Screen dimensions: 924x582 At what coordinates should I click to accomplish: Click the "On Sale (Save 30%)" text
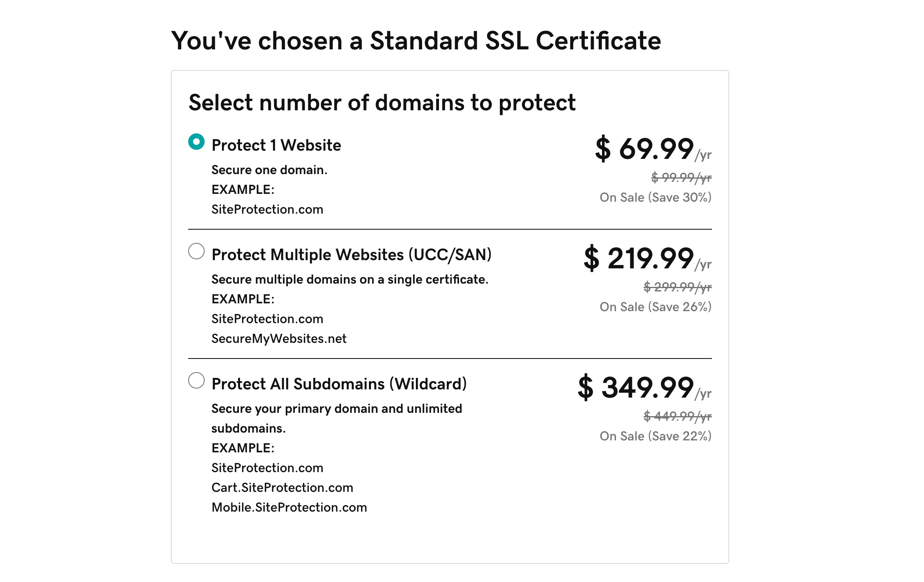[655, 198]
